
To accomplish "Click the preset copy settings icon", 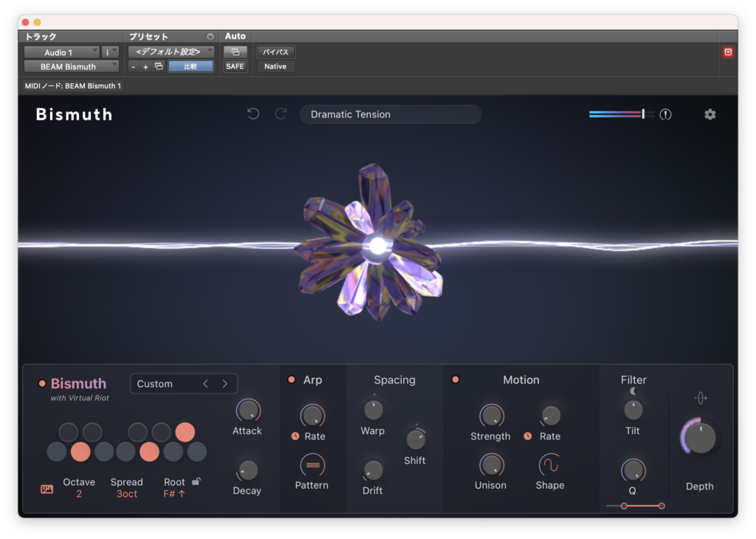I will (159, 66).
